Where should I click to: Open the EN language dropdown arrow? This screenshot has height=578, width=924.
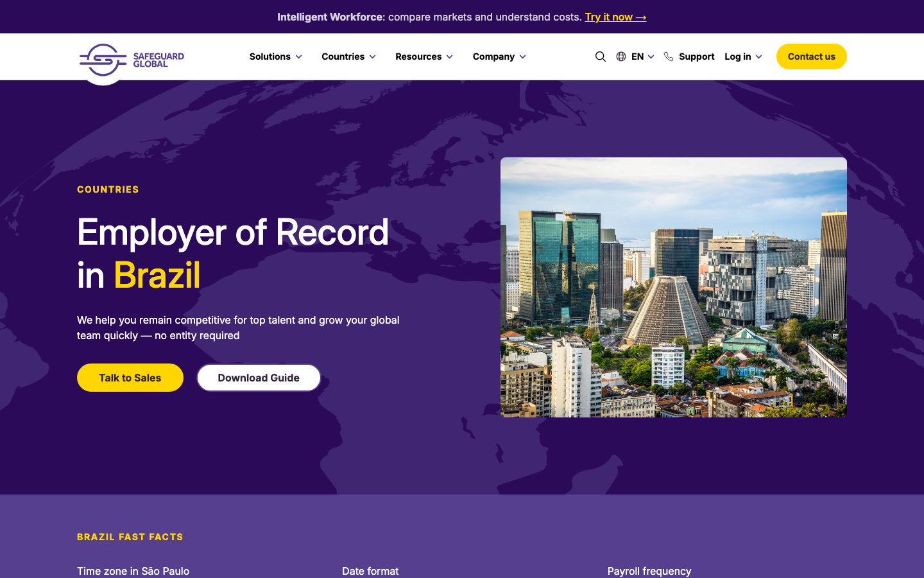[x=651, y=57]
